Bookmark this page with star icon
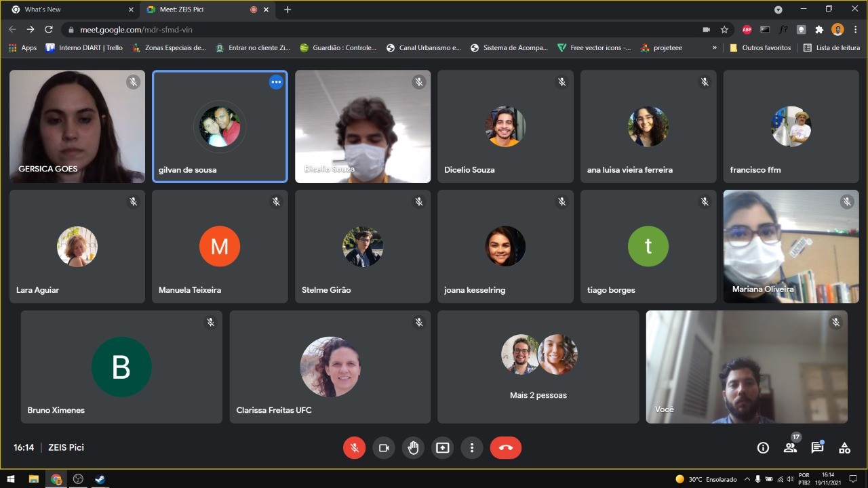 724,30
